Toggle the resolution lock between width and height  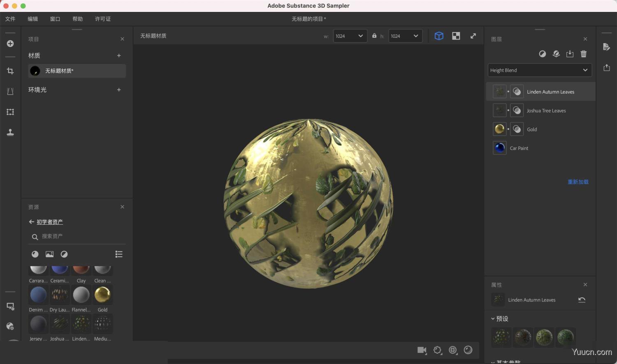pos(374,36)
